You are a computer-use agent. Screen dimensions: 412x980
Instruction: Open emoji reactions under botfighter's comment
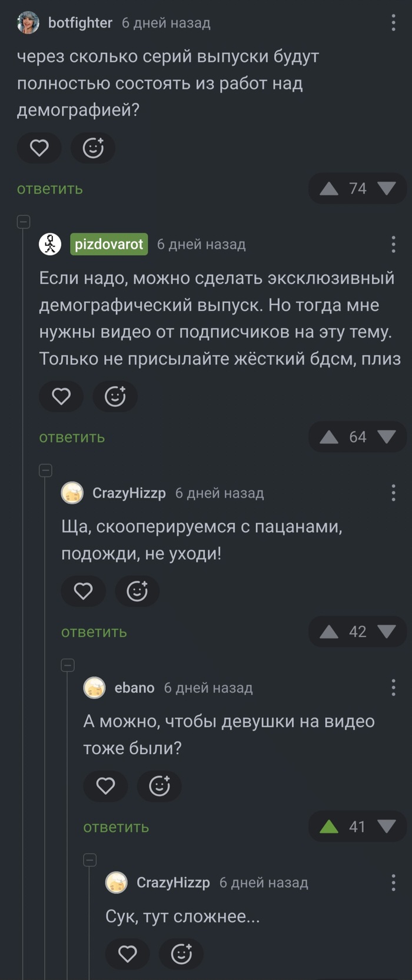(93, 148)
